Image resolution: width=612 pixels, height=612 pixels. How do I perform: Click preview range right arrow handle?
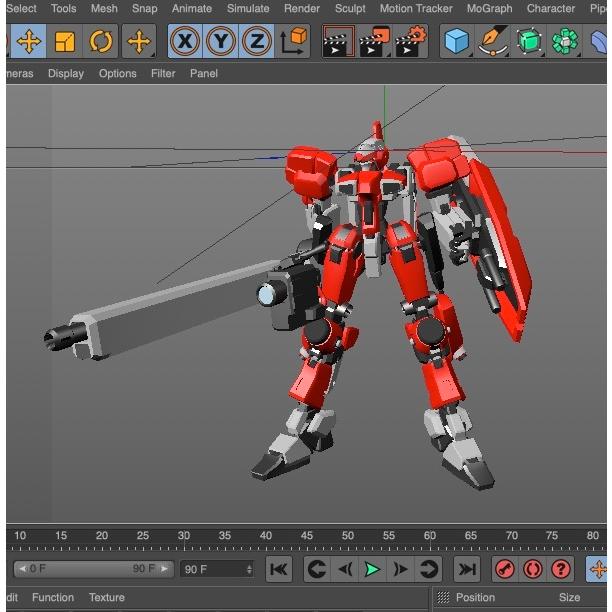click(x=165, y=569)
